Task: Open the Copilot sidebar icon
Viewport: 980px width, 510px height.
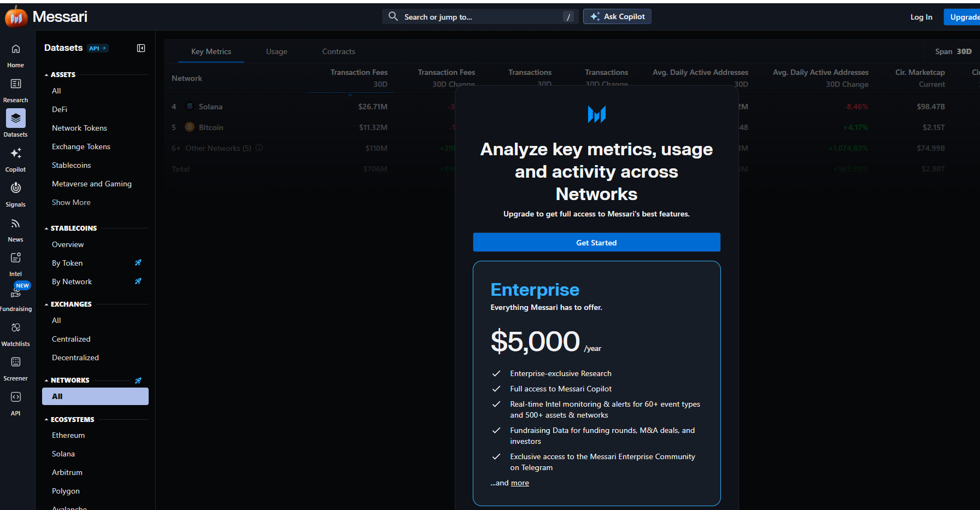Action: point(16,153)
